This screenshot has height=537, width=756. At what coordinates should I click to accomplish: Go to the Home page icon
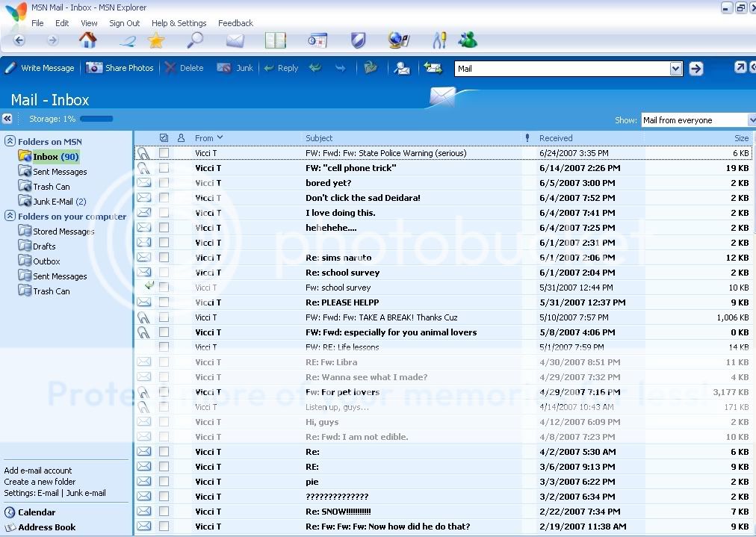coord(87,40)
